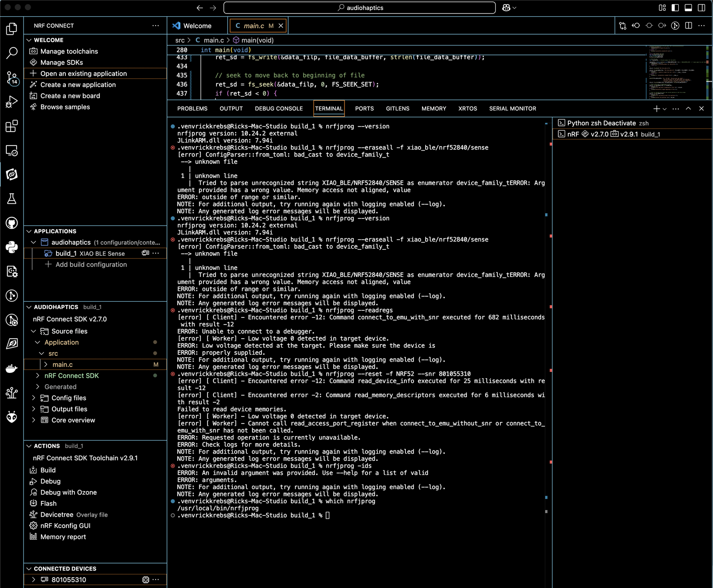Select the nRF build_1 terminal
Viewport: 713px width, 588px height.
point(633,134)
